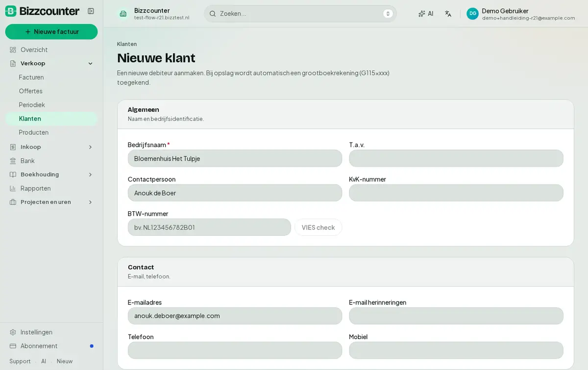Click the company building icon in header
Screen dimensions: 588x370
[123, 14]
